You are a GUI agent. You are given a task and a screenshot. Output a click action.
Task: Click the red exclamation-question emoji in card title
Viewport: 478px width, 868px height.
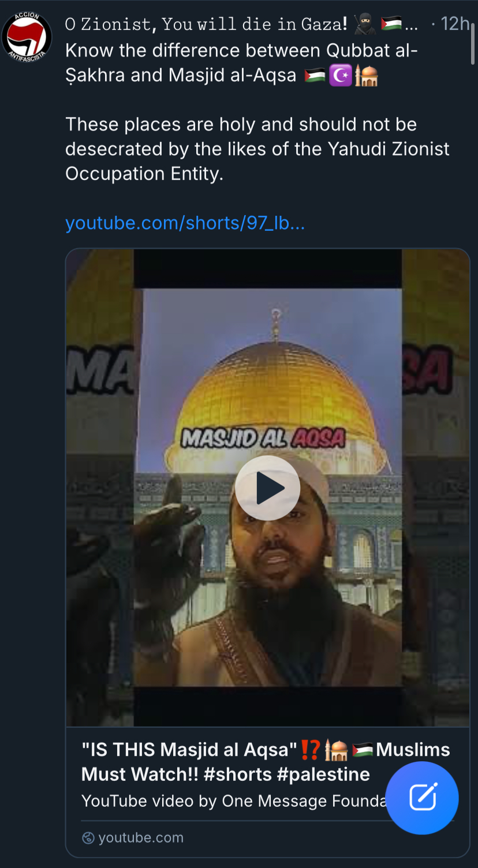point(311,750)
